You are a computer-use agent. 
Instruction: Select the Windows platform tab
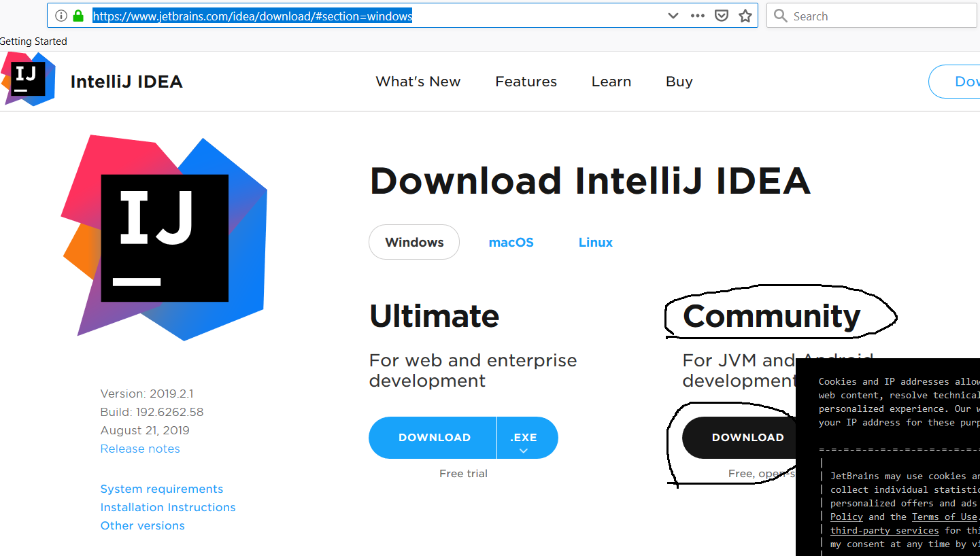(414, 242)
